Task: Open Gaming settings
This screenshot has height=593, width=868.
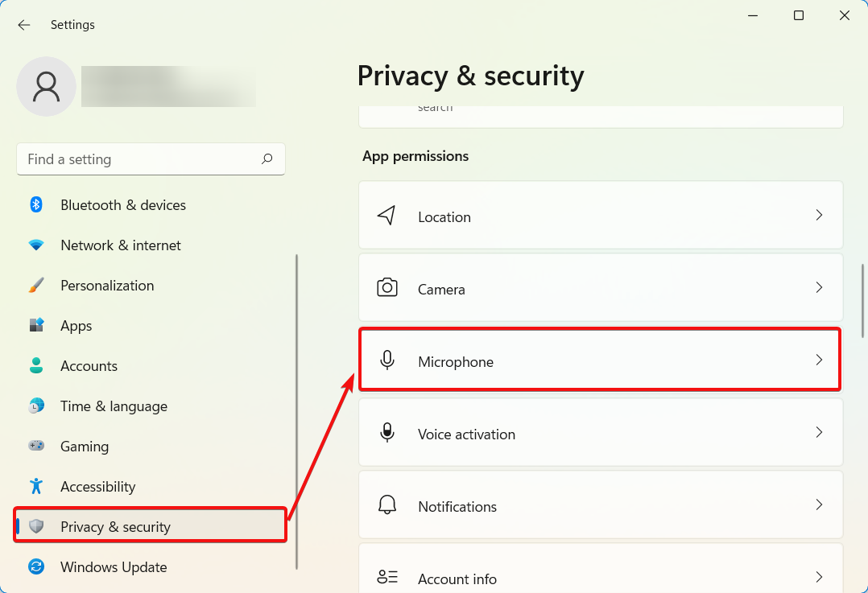Action: point(151,446)
